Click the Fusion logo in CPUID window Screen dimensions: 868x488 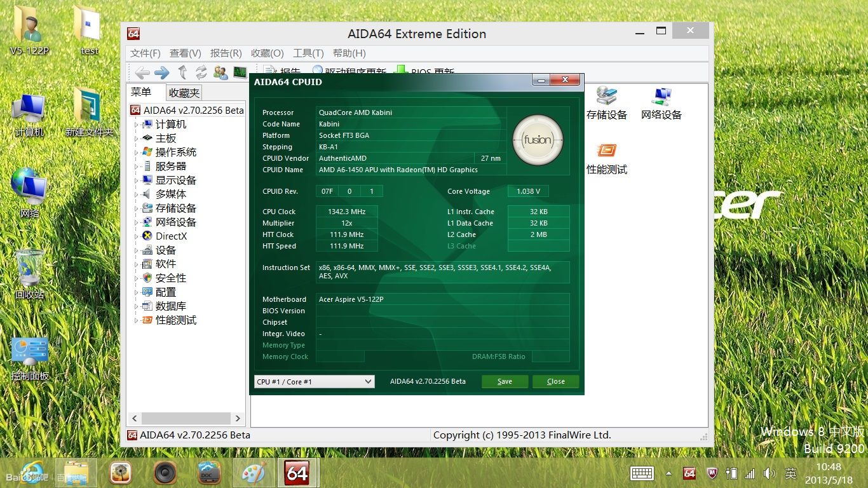(538, 140)
